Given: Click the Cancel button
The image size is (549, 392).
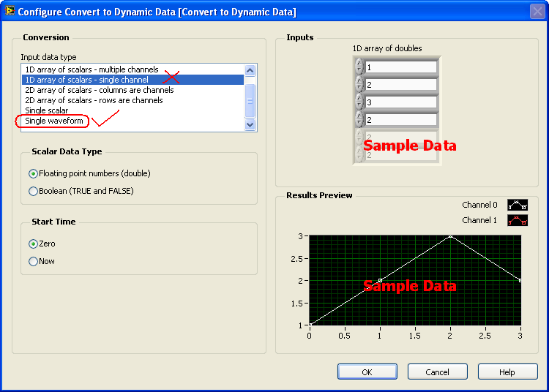Looking at the screenshot, I should tap(437, 372).
